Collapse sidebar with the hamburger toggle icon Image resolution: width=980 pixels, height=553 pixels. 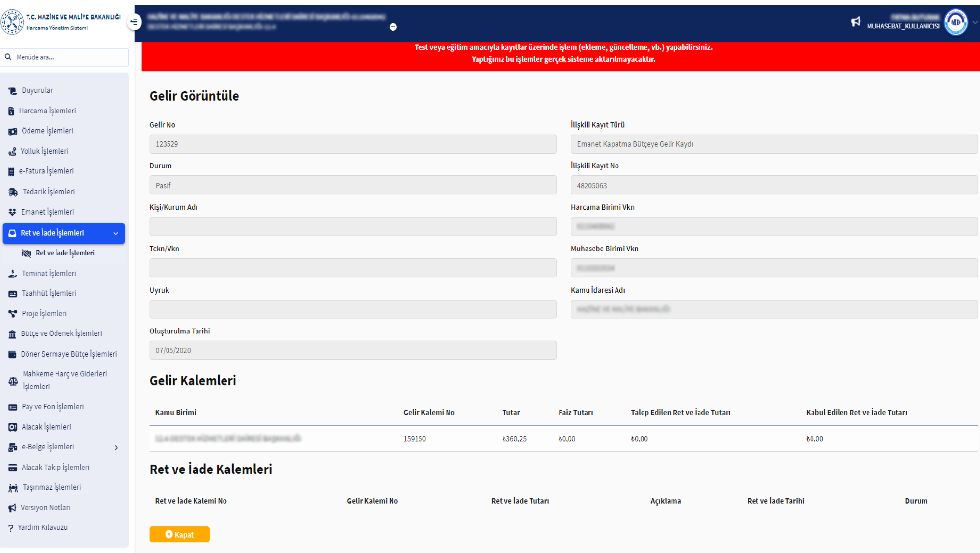pyautogui.click(x=134, y=22)
